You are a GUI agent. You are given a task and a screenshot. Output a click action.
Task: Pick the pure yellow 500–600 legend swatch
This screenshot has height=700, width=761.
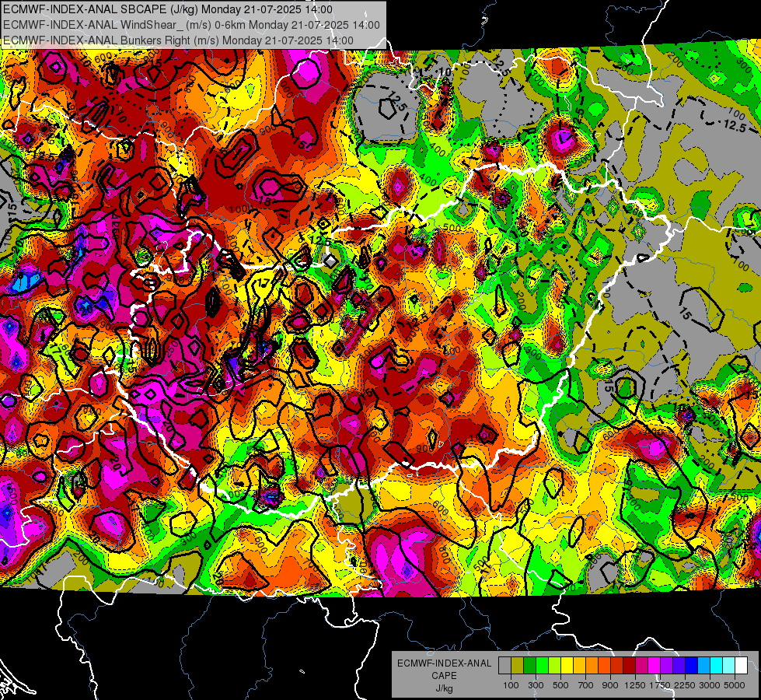click(567, 666)
